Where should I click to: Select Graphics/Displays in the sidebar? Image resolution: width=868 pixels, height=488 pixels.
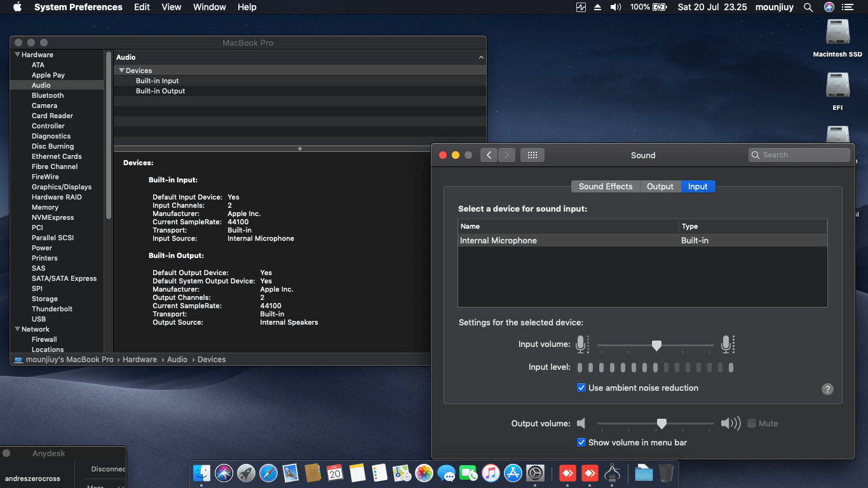tap(62, 187)
